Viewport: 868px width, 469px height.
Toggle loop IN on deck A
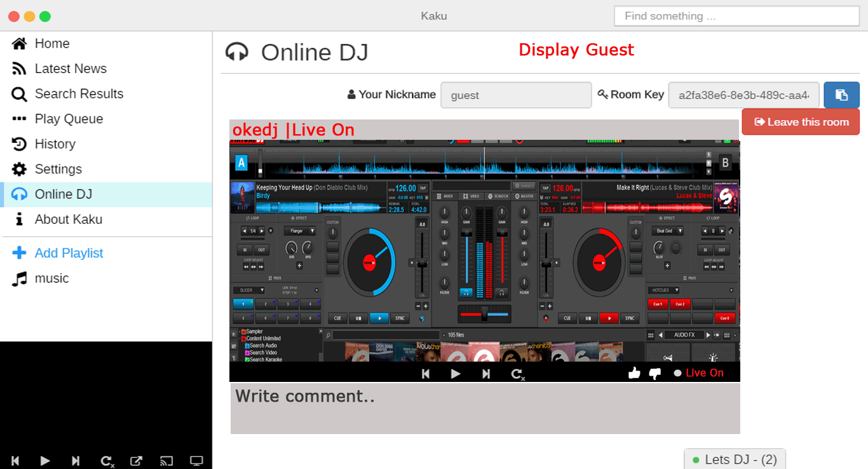click(x=245, y=250)
